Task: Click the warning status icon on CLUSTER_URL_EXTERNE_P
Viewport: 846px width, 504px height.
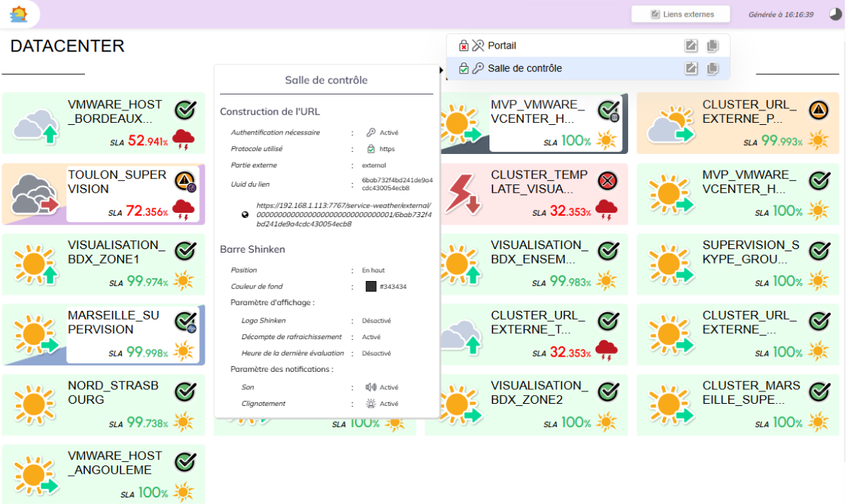Action: pyautogui.click(x=819, y=110)
